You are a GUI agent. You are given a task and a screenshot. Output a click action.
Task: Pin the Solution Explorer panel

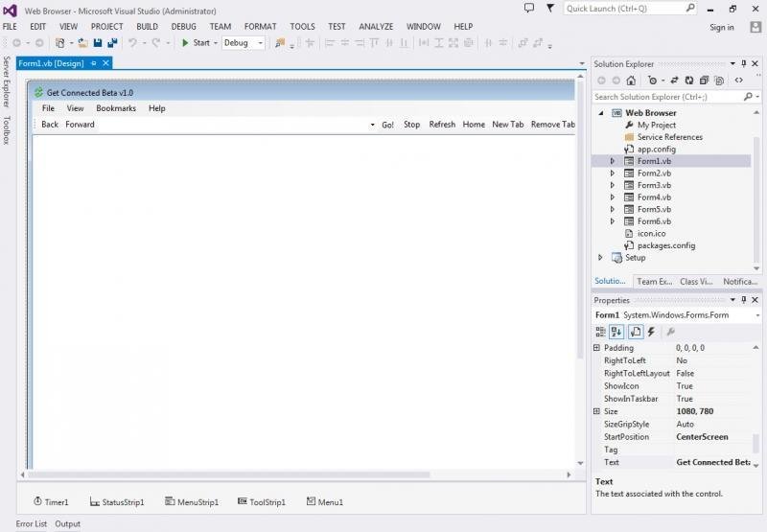(744, 63)
